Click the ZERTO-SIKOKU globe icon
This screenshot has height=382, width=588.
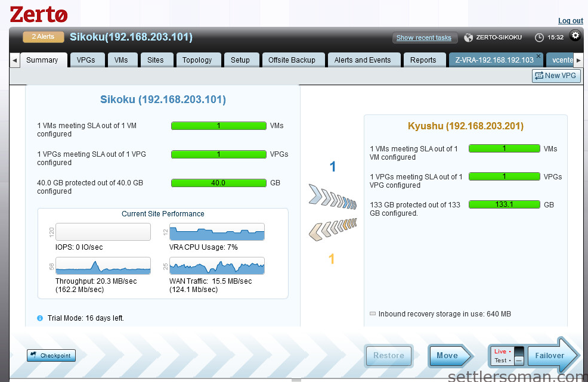pyautogui.click(x=468, y=38)
